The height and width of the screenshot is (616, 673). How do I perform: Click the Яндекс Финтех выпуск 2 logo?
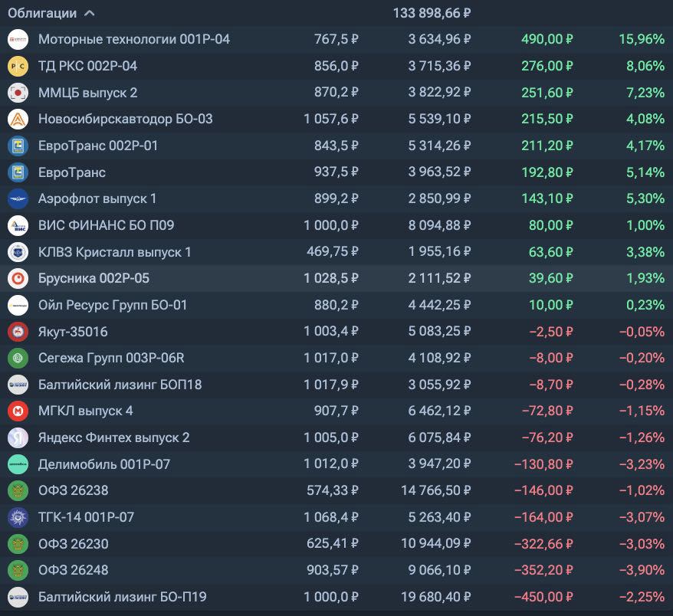point(18,438)
